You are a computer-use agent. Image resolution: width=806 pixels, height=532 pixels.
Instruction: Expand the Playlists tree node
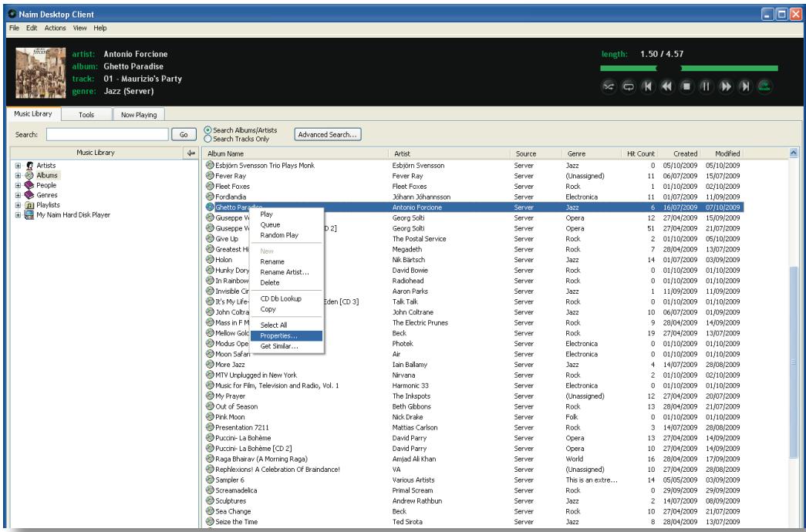point(18,205)
